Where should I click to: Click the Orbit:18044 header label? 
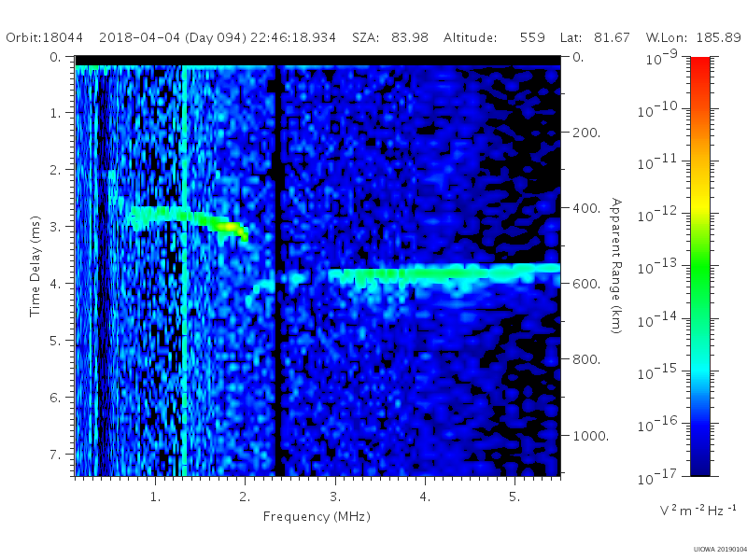point(44,37)
